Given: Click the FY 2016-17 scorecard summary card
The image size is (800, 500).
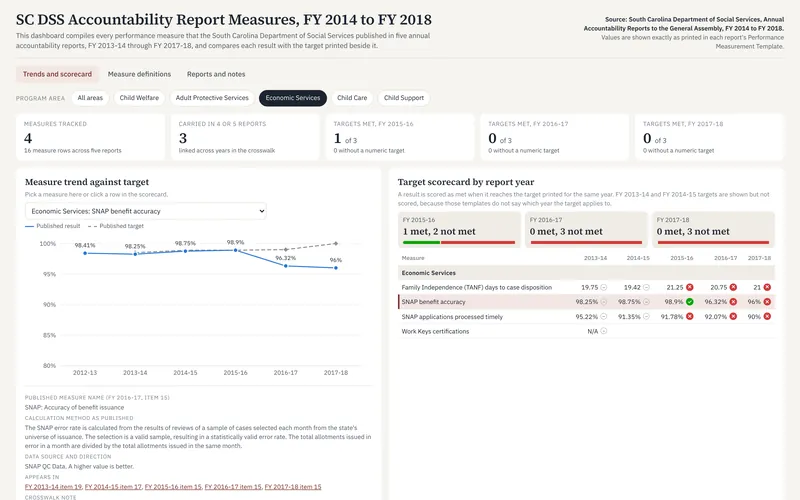Looking at the screenshot, I should pyautogui.click(x=586, y=230).
